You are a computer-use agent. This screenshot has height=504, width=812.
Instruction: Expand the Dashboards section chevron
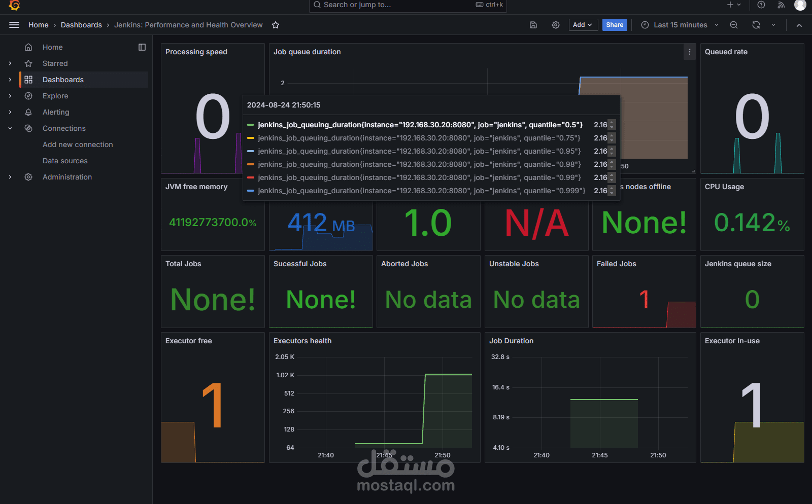click(x=10, y=80)
